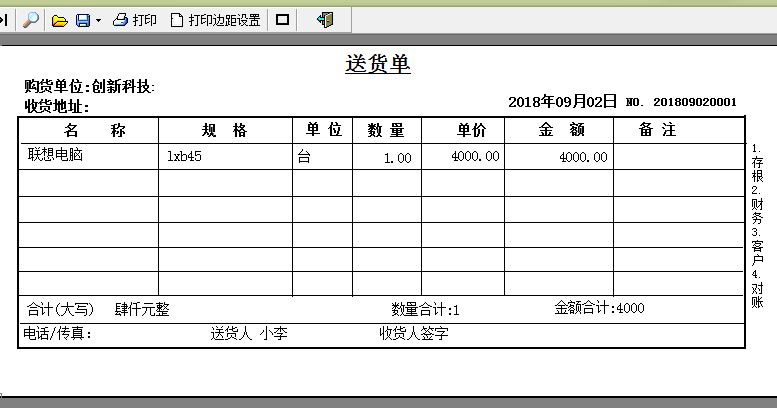
Task: Click the 金额 column header
Action: coord(561,129)
